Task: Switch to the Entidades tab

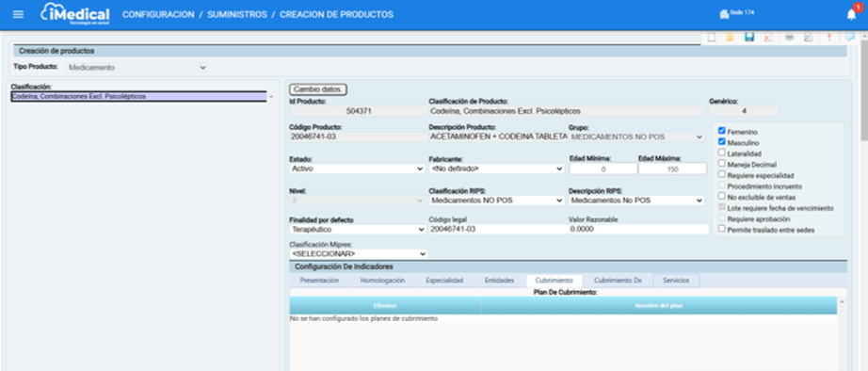Action: (x=499, y=281)
